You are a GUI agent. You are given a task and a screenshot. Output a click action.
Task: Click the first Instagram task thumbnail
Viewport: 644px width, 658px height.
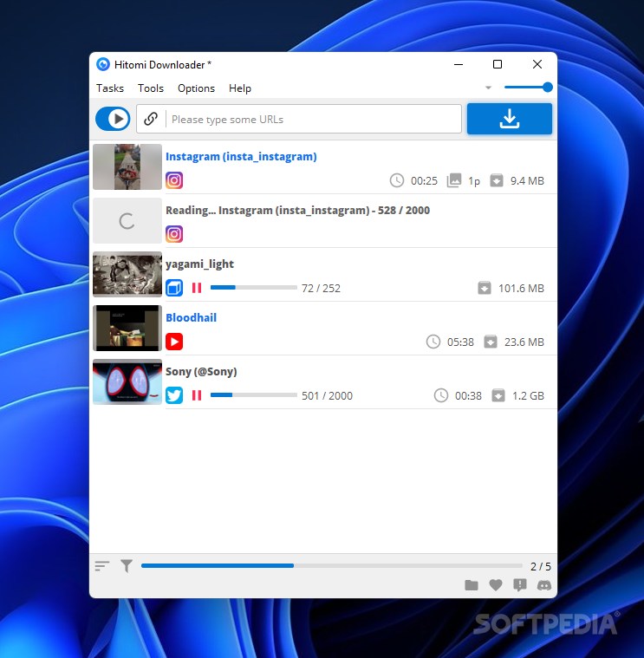pos(127,167)
